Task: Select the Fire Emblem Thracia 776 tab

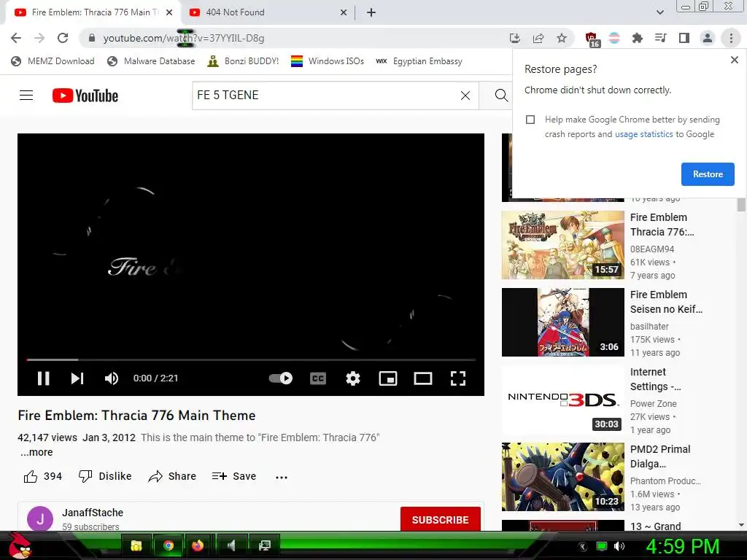Action: coord(93,12)
